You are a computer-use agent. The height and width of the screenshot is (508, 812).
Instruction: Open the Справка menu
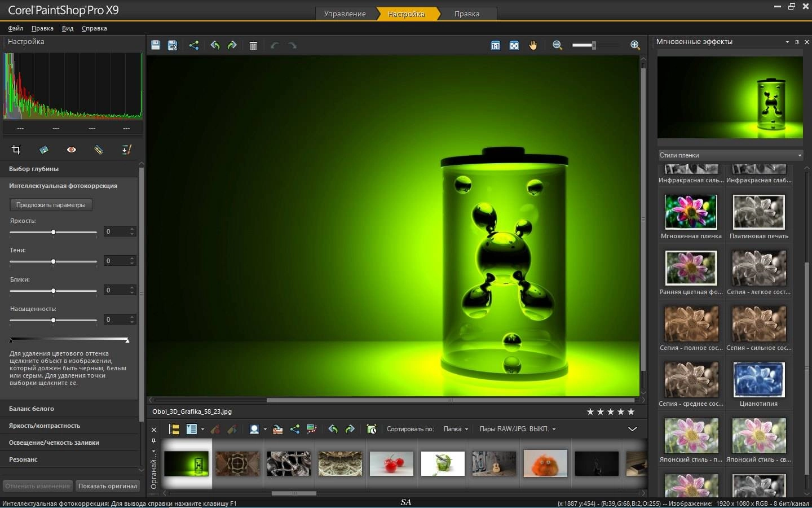pos(94,28)
